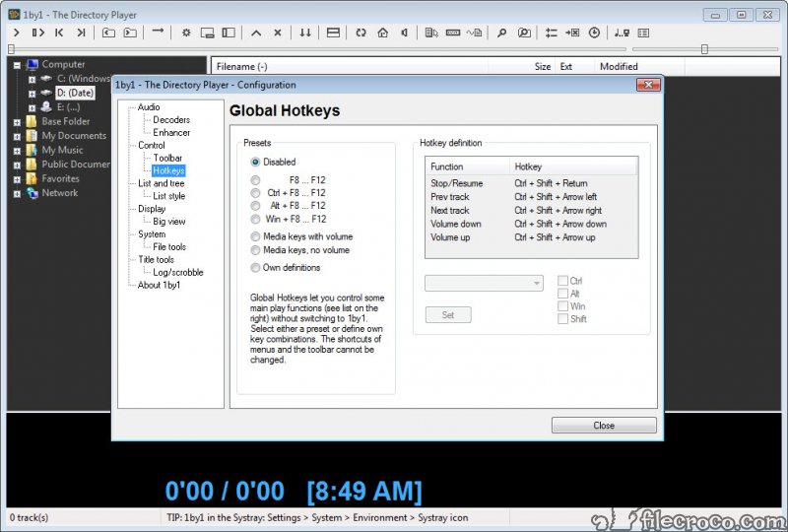788x532 pixels.
Task: Click the Close button in configuration dialog
Action: 604,426
